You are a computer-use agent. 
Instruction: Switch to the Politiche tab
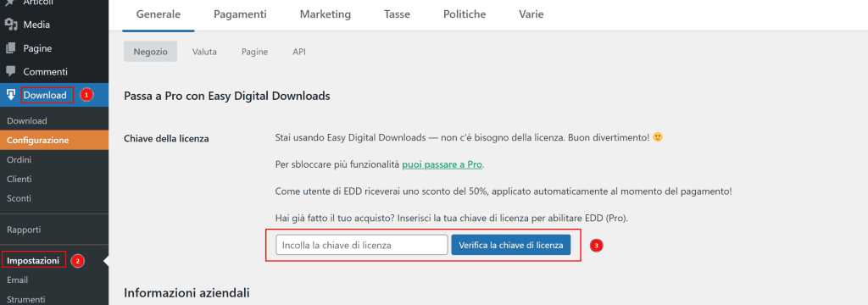coord(465,14)
